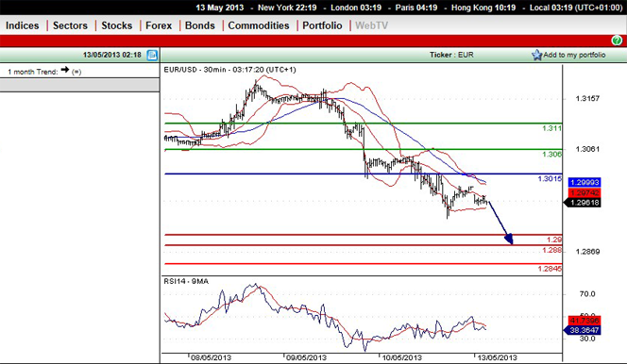This screenshot has width=627, height=364.
Task: Click the red 1.29742 price label
Action: click(x=585, y=192)
